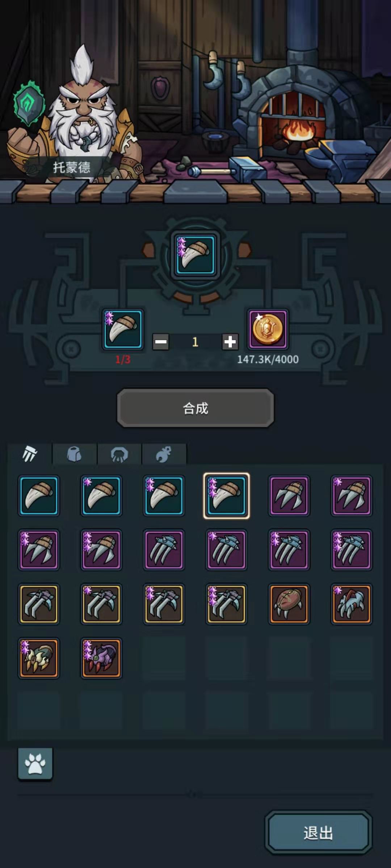Tap the material fang slot showing 1/3
The image size is (391, 868).
point(123,329)
